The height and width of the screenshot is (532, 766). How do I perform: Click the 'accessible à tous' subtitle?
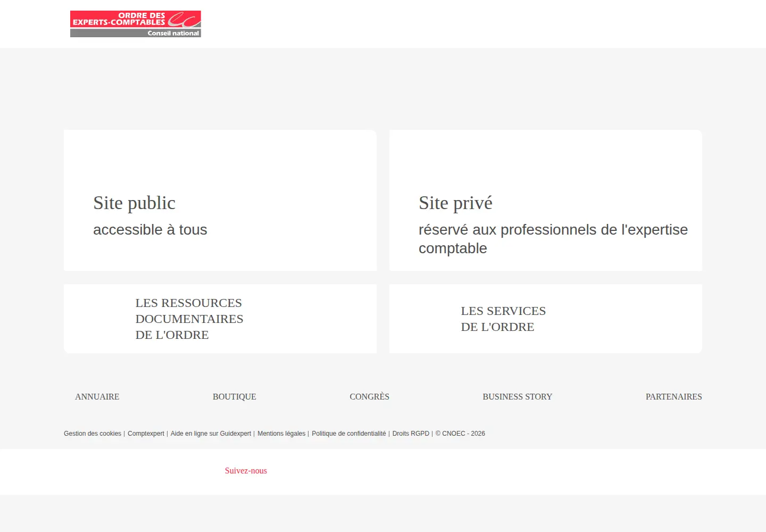pos(150,230)
